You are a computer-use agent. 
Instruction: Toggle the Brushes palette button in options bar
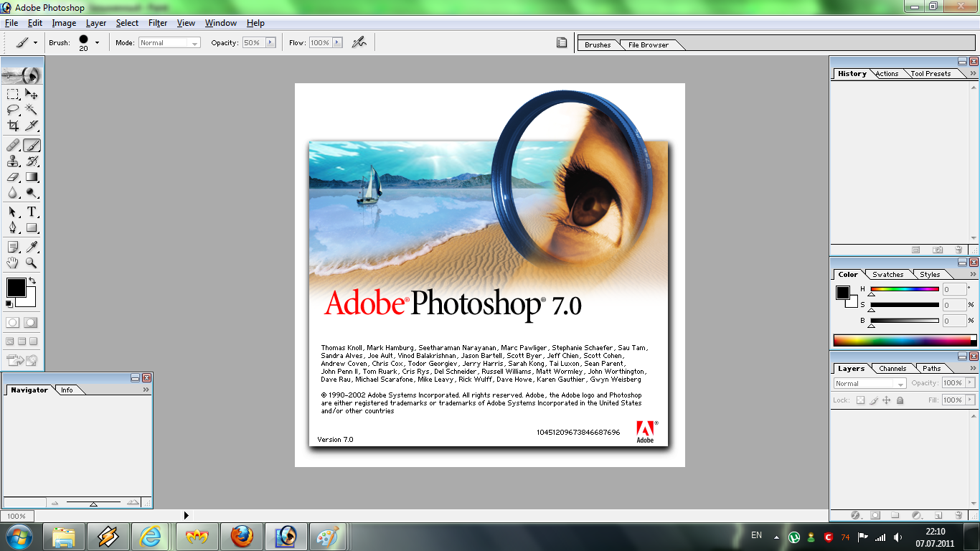[x=562, y=42]
